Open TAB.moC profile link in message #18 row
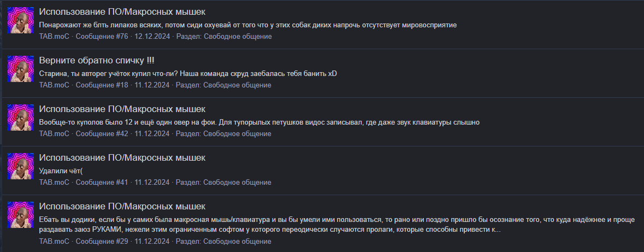This screenshot has width=644, height=252. click(54, 85)
